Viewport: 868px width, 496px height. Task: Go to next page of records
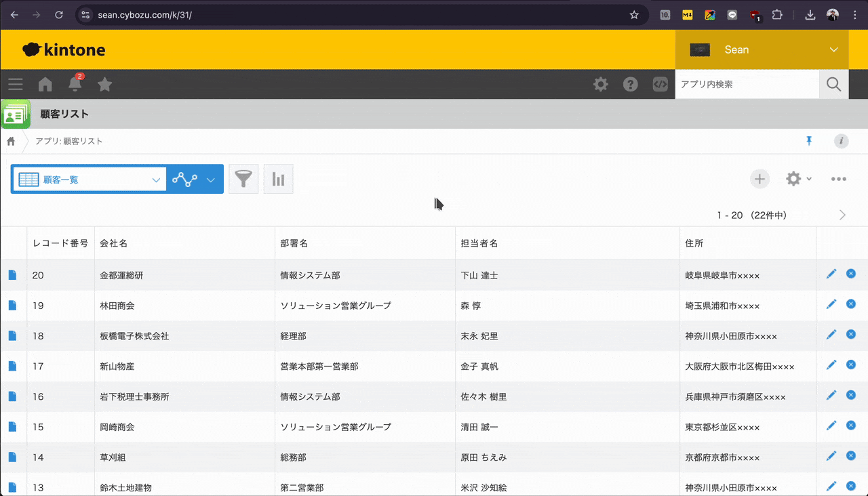[842, 215]
